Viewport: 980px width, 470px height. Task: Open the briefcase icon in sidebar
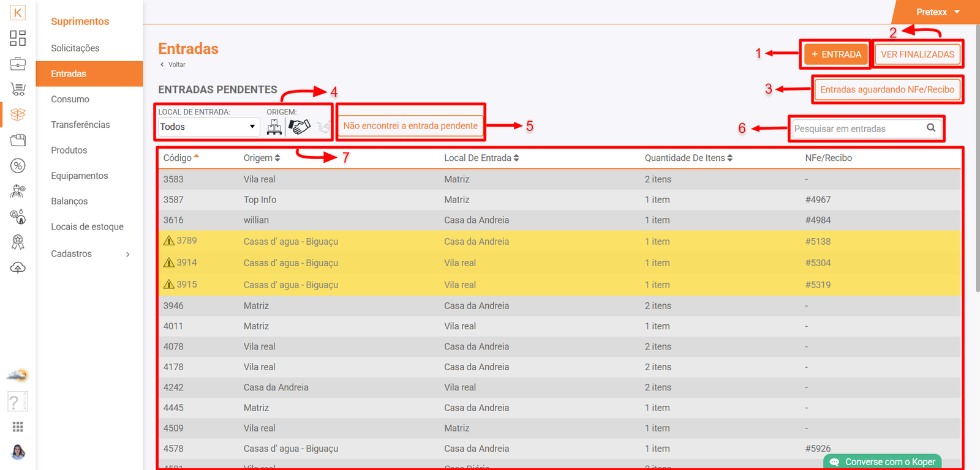pos(18,64)
